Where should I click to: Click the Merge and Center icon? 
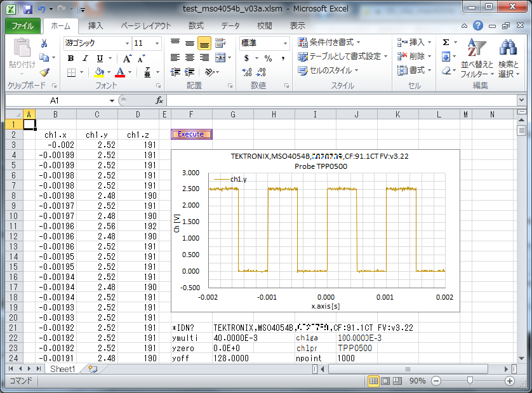tap(220, 58)
